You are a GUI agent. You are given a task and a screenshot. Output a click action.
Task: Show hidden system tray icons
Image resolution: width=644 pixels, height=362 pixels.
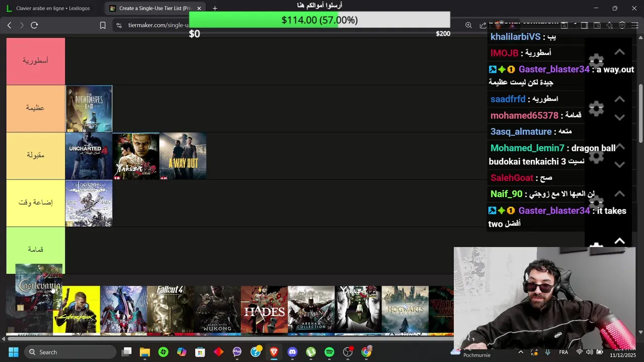[521, 352]
